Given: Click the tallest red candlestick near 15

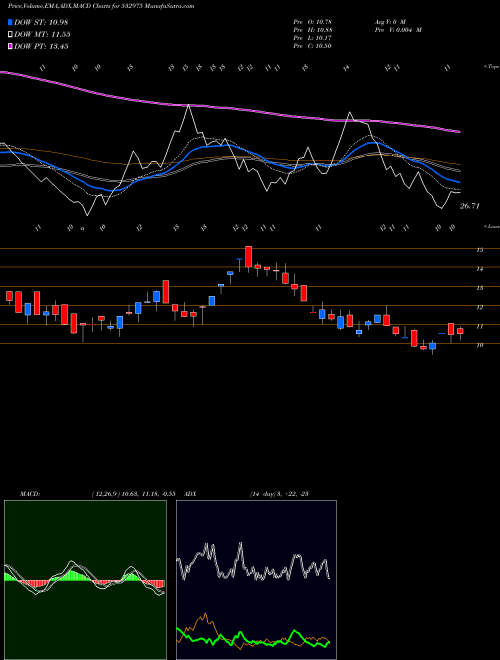Looking at the screenshot, I should [248, 257].
